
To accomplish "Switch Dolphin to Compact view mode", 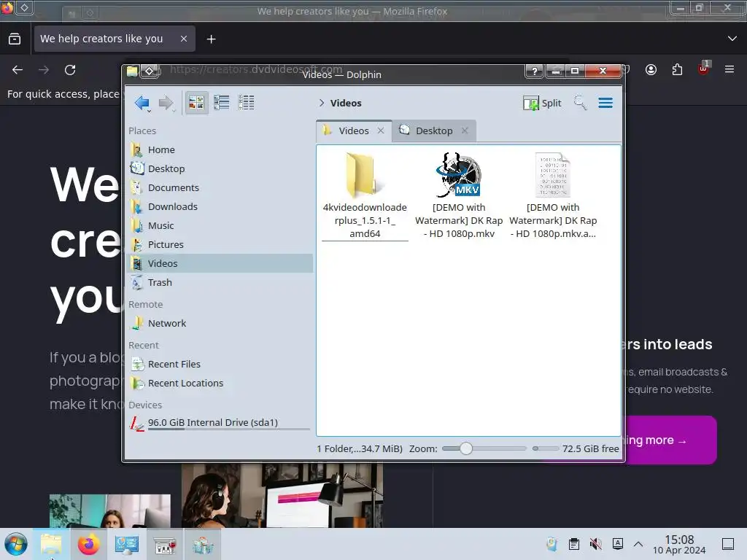I will (222, 102).
